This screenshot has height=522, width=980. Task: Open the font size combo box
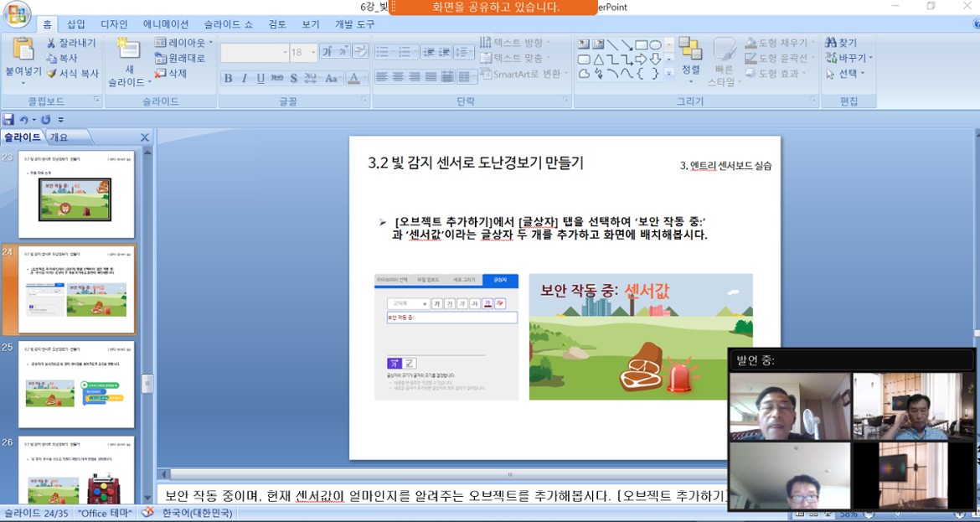pyautogui.click(x=302, y=52)
